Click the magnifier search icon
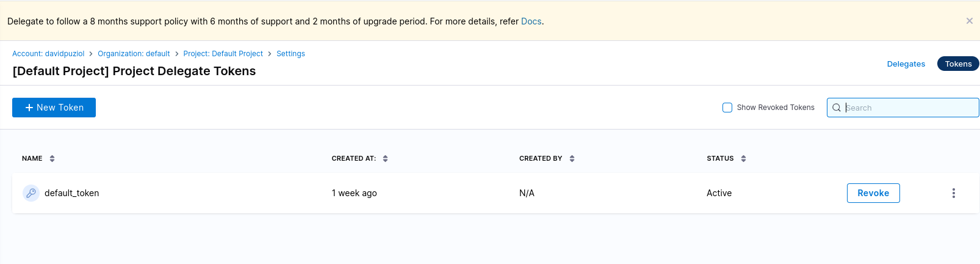Image resolution: width=980 pixels, height=264 pixels. (837, 108)
